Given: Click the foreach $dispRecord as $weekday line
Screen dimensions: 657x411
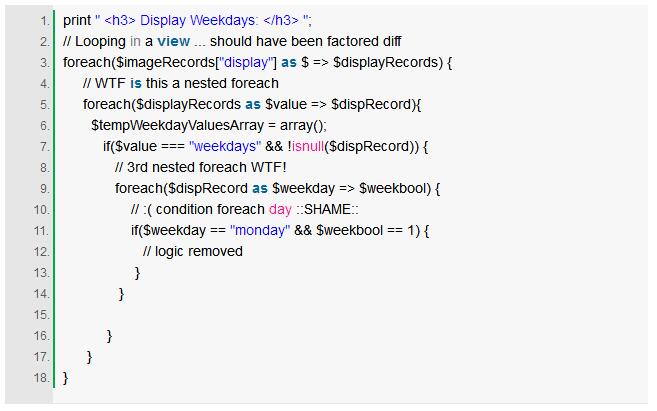Looking at the screenshot, I should (x=277, y=188).
